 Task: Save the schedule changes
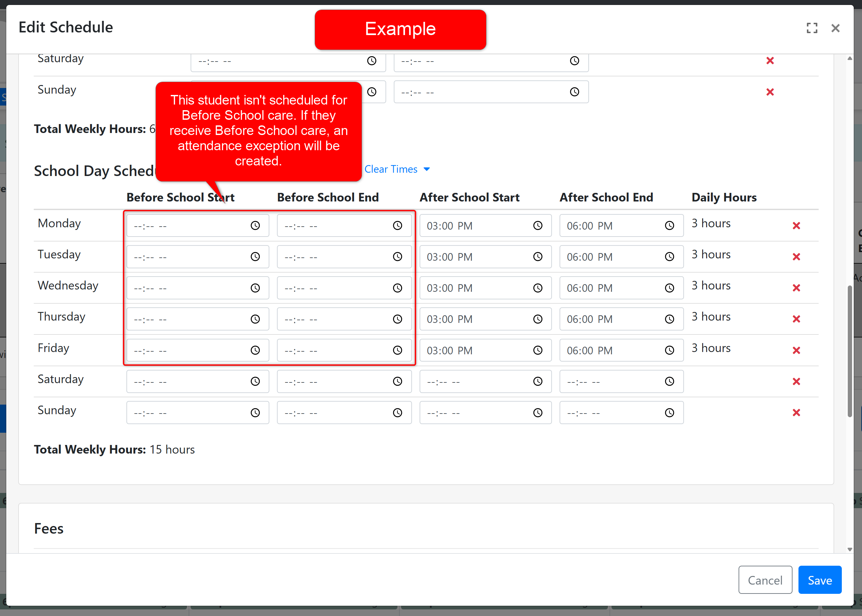[820, 580]
